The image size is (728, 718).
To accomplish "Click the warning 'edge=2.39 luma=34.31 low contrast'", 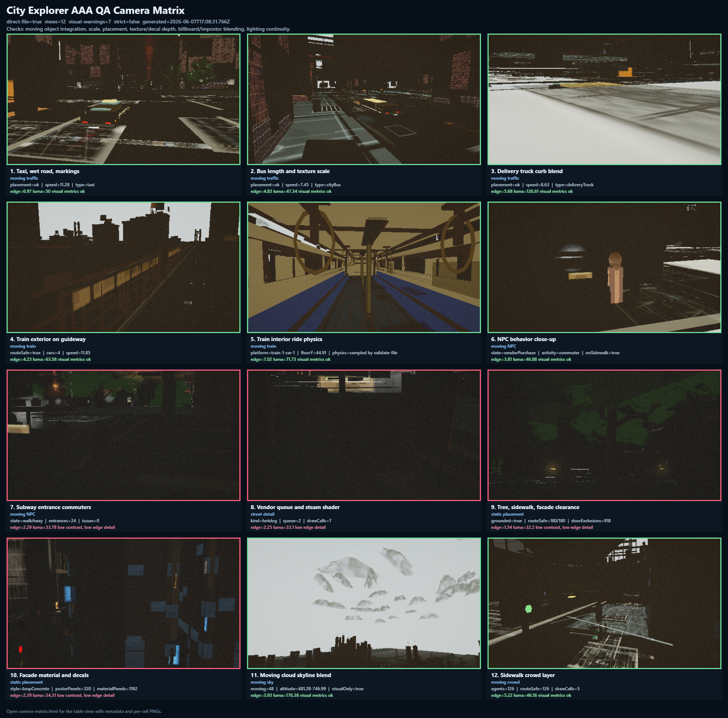I will pyautogui.click(x=62, y=695).
